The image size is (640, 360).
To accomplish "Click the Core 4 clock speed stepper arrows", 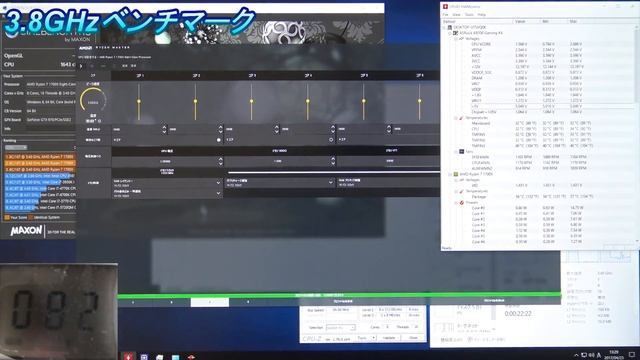I will pyautogui.click(x=333, y=129).
